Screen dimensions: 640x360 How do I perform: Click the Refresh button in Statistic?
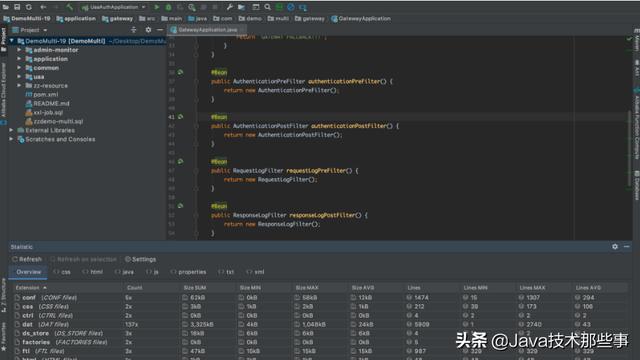tap(27, 259)
